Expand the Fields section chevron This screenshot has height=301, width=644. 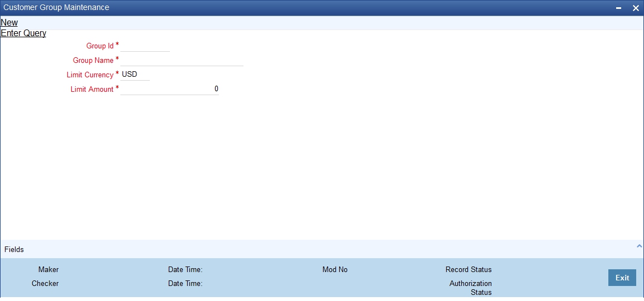(x=639, y=246)
